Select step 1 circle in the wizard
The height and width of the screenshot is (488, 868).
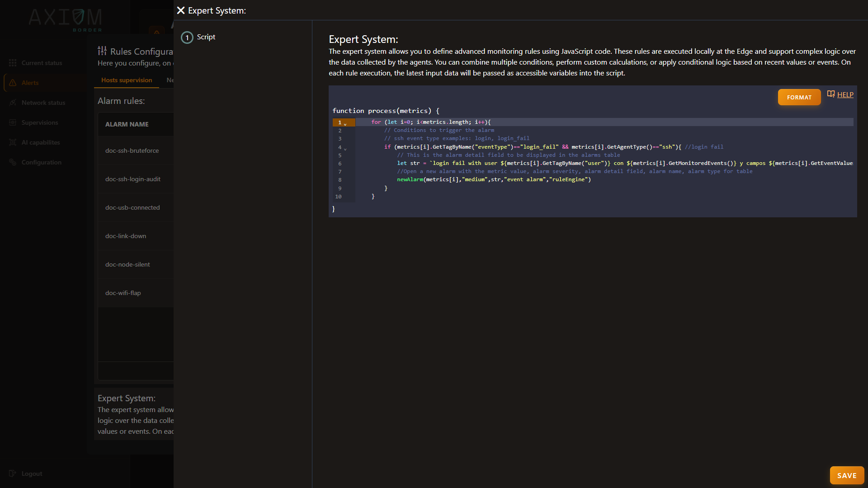187,38
